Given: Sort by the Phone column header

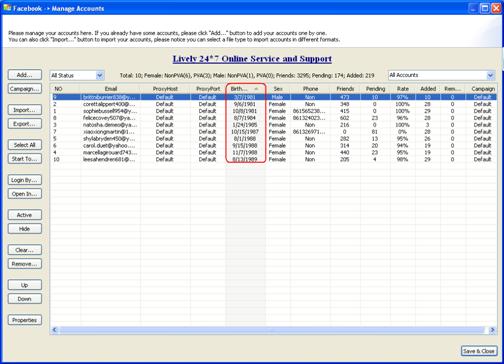Looking at the screenshot, I should click(310, 89).
